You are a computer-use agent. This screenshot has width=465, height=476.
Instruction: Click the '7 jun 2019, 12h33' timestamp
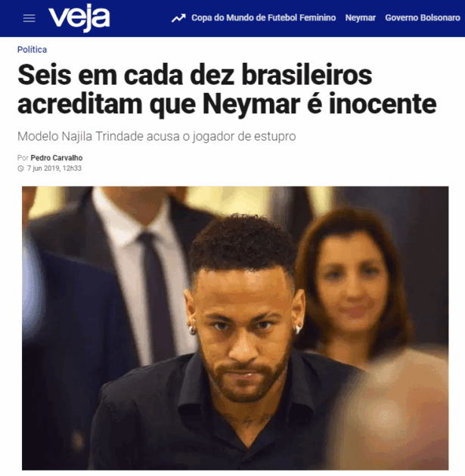point(54,168)
